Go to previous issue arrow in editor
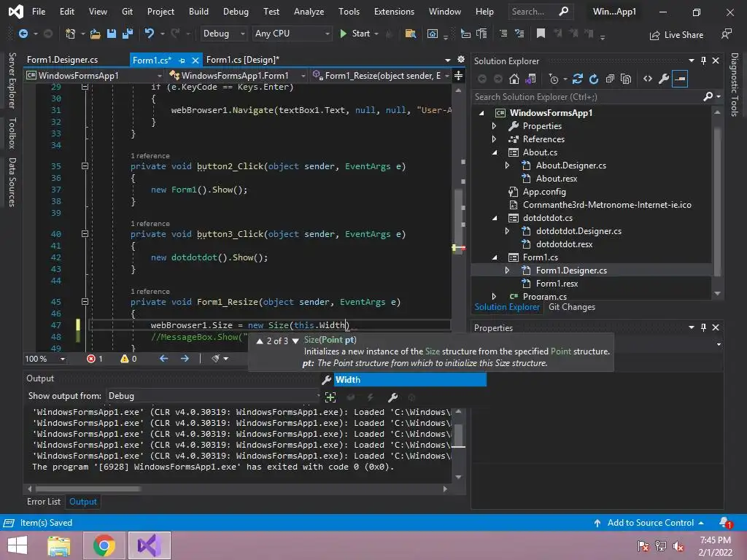Viewport: 747px width, 560px height. click(164, 358)
